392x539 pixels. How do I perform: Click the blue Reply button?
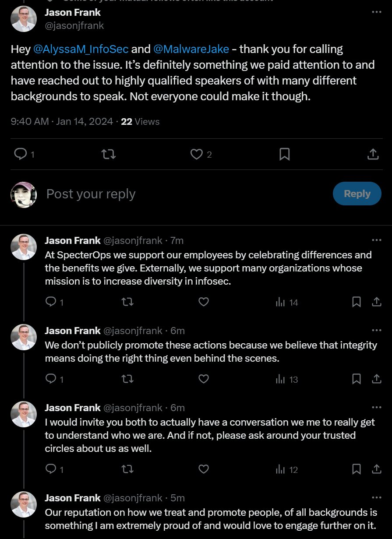coord(357,194)
